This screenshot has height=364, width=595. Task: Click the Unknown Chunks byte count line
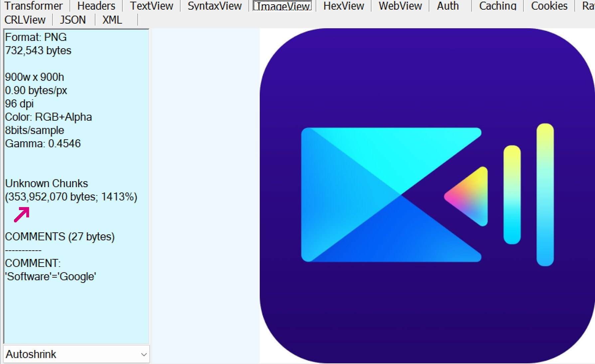tap(71, 197)
